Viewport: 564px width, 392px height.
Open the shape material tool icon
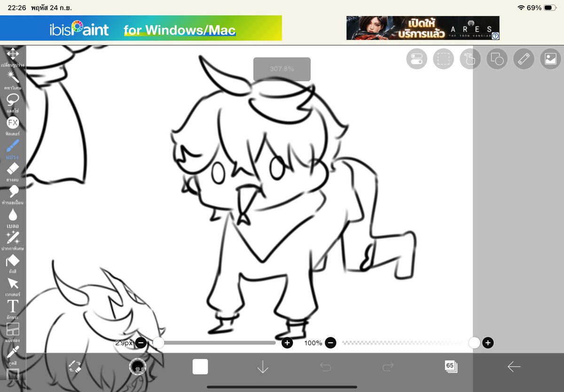(x=497, y=59)
